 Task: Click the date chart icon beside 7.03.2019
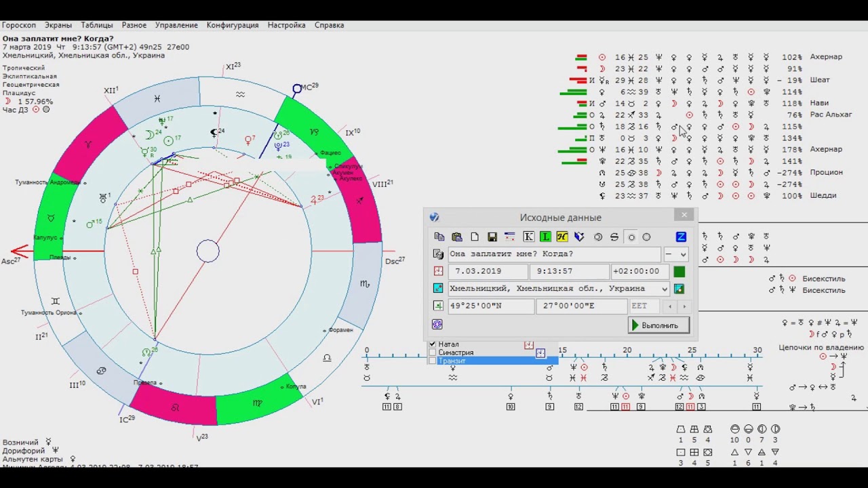click(438, 271)
